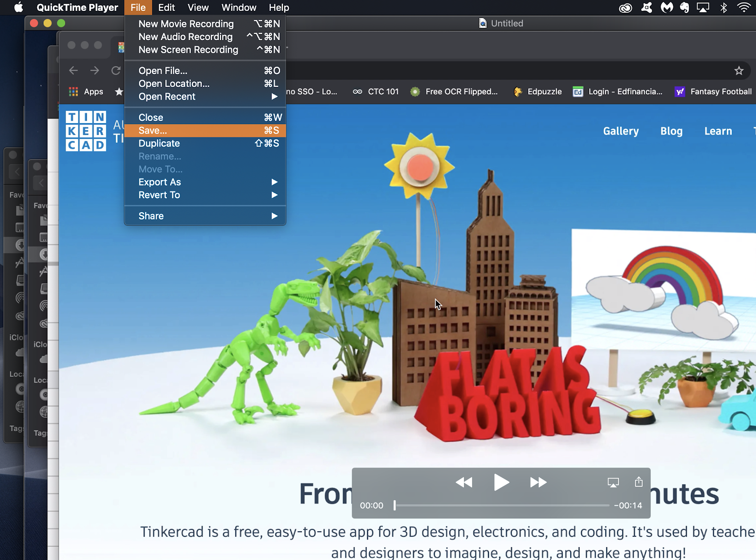The width and height of the screenshot is (756, 560).
Task: Choose New Screen Recording
Action: [205, 50]
